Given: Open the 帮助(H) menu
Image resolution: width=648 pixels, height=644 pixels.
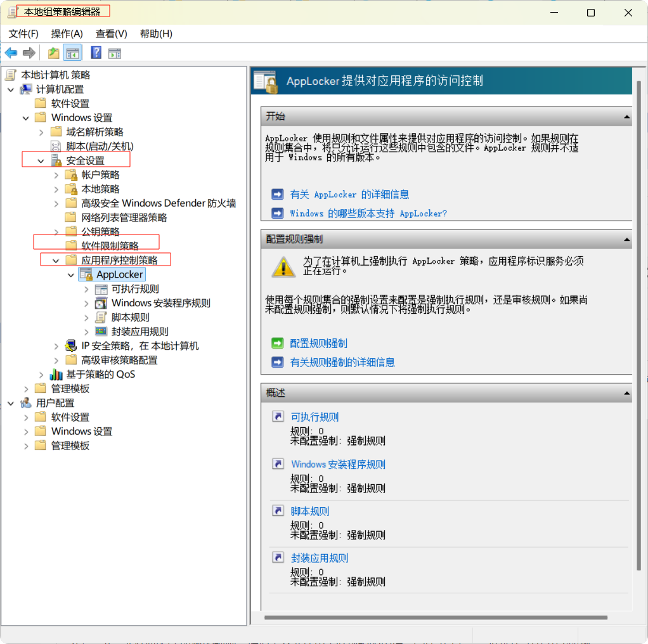Looking at the screenshot, I should pyautogui.click(x=156, y=34).
